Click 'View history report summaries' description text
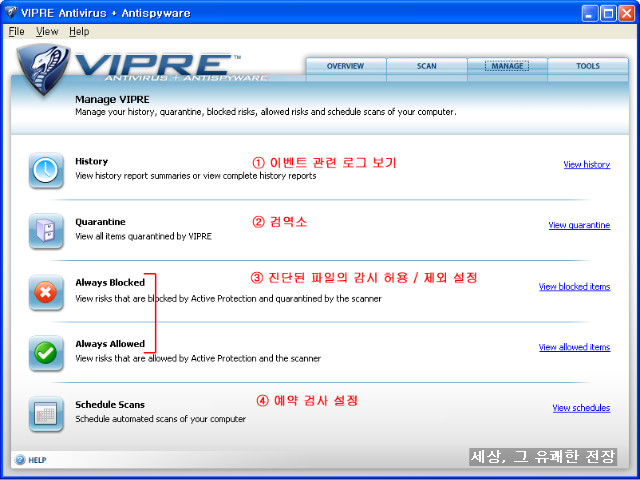Screen dimensions: 640x480 click(x=196, y=176)
